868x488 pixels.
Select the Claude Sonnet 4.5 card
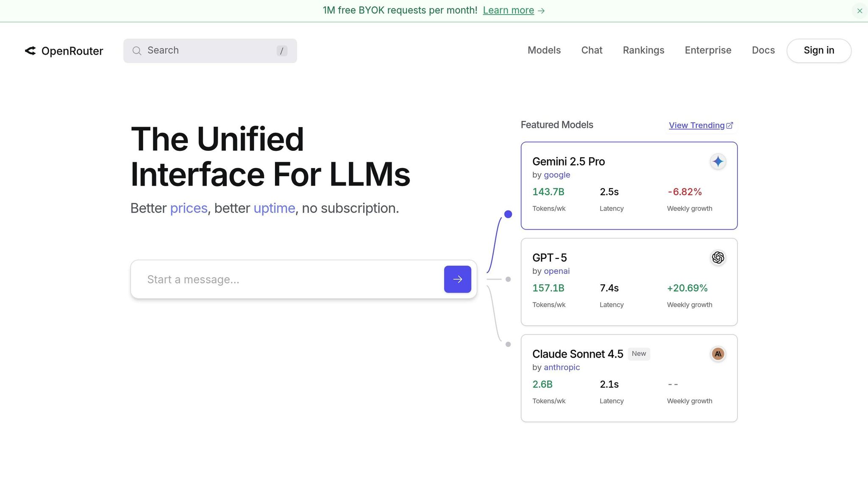(629, 378)
